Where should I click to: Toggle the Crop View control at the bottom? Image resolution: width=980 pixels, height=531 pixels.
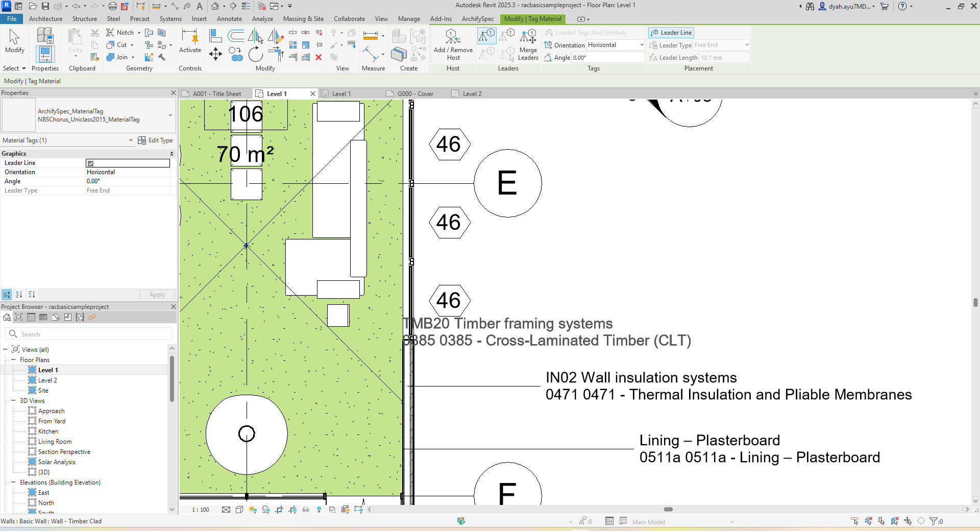click(x=279, y=509)
